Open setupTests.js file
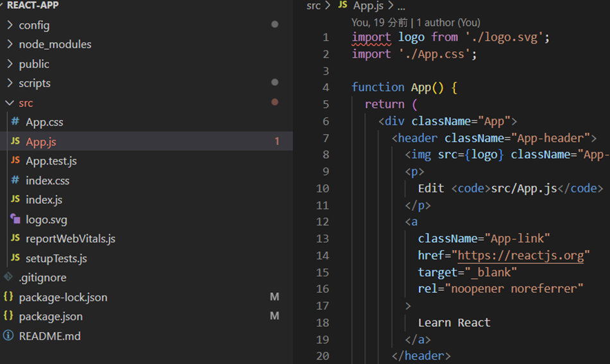Screen dimensions: 610x364 point(56,258)
